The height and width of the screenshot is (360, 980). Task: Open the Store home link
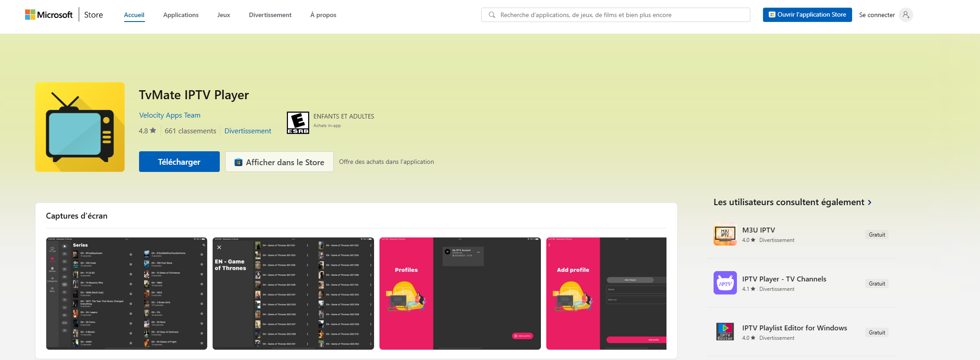point(93,15)
